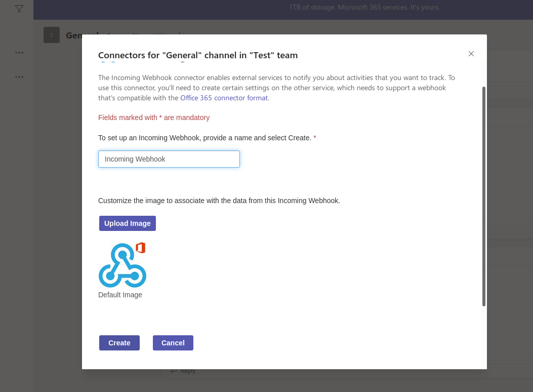Click 'Customize the image to associate' text
This screenshot has width=533, height=392.
point(219,201)
